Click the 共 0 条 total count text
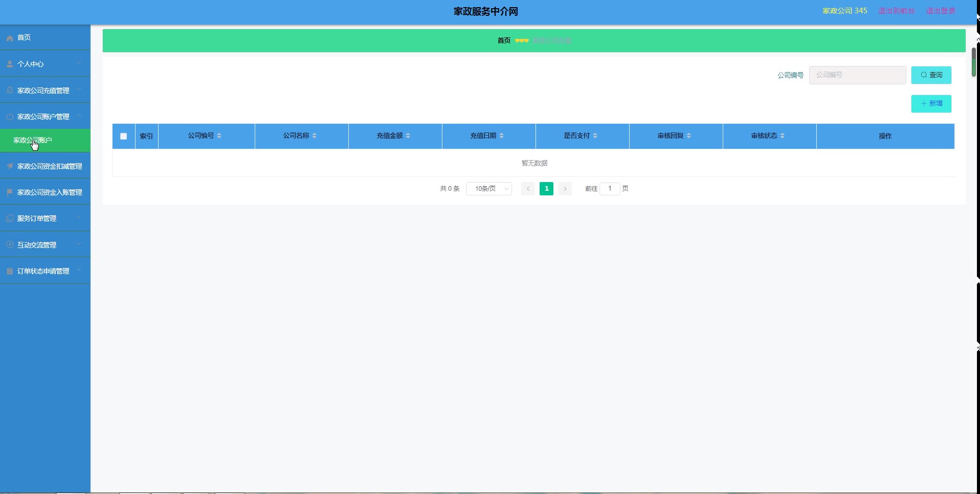Viewport: 980px width, 494px height. [x=450, y=189]
